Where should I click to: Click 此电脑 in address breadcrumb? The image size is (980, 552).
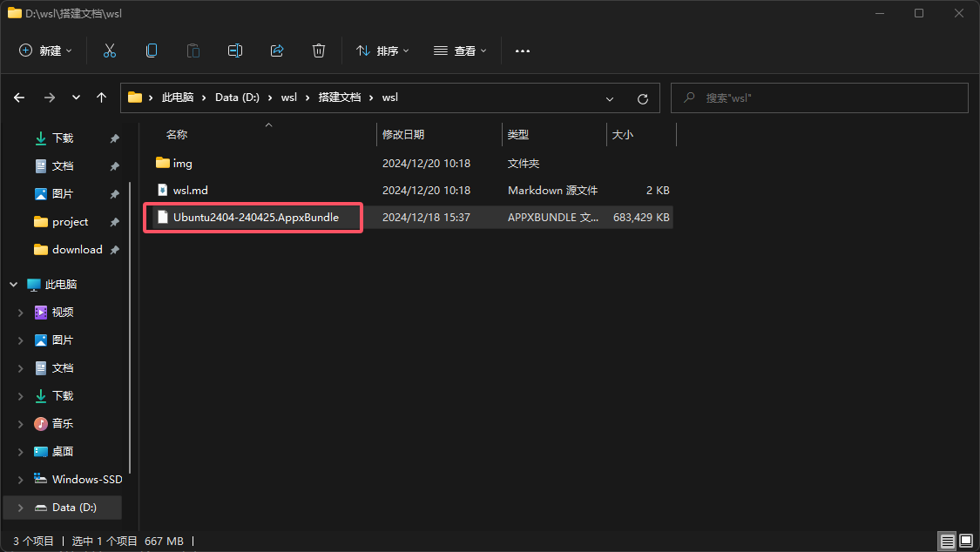[x=178, y=98]
